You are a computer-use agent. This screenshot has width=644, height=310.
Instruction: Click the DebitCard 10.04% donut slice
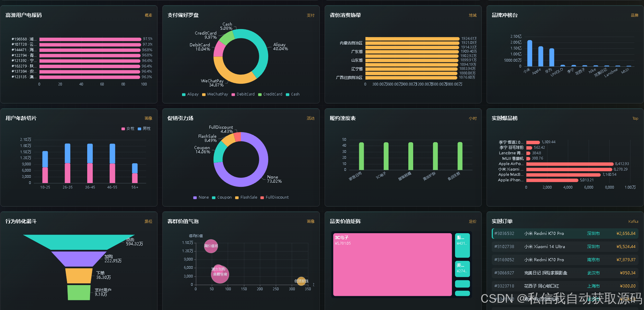[219, 49]
